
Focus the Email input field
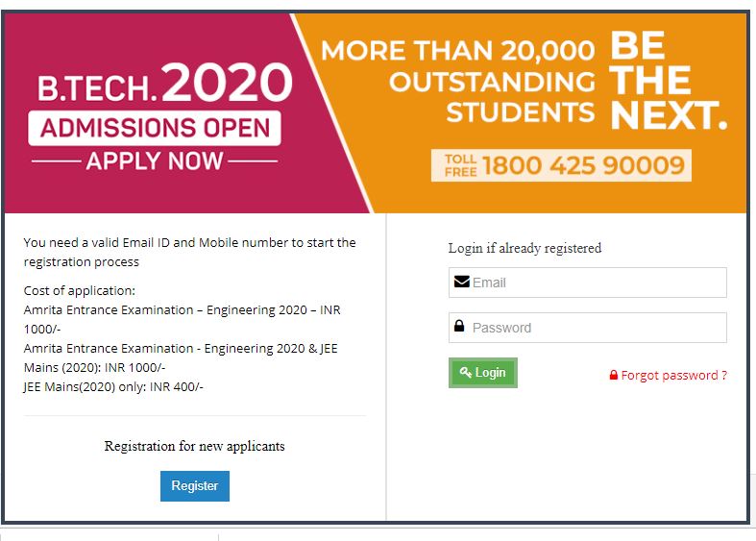click(x=596, y=283)
